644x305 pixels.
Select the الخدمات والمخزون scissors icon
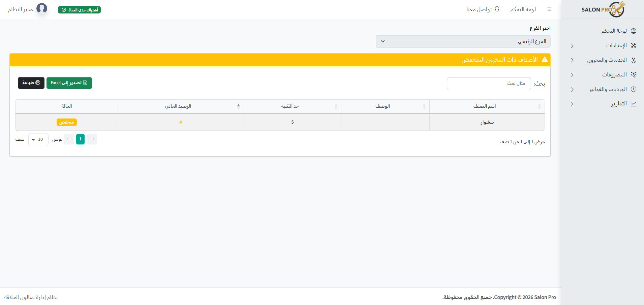(x=634, y=60)
